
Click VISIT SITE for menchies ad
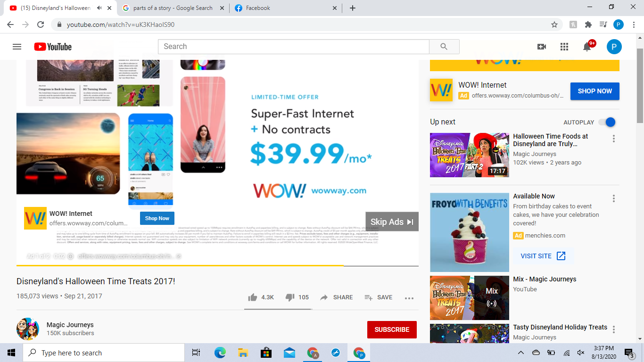[x=543, y=256]
